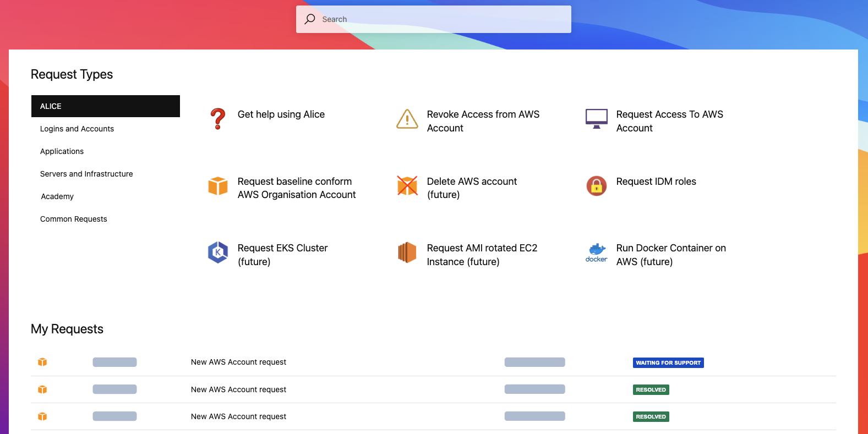This screenshot has width=868, height=434.
Task: Select the Academy category
Action: point(57,196)
